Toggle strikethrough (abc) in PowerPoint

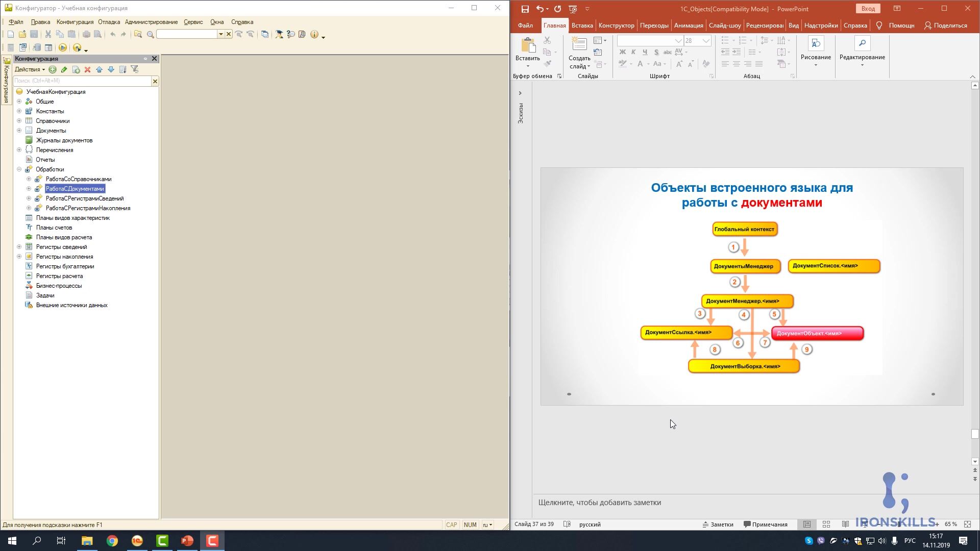pyautogui.click(x=667, y=52)
